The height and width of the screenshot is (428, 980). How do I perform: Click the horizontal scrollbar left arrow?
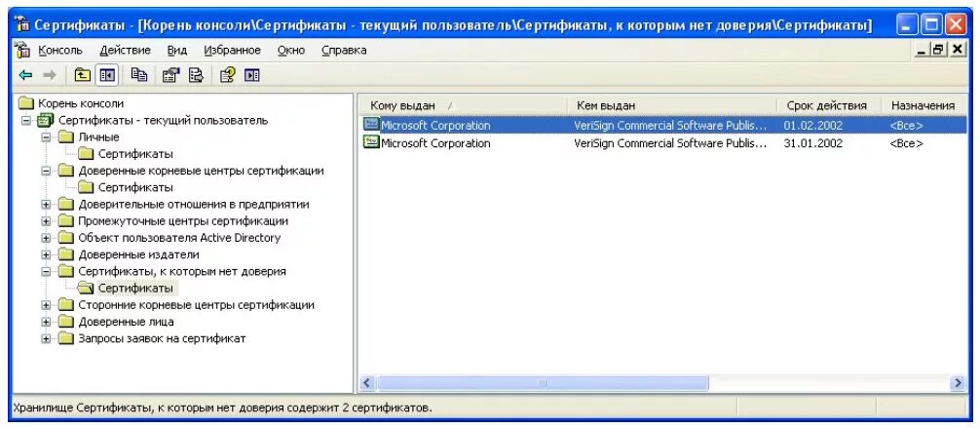(367, 383)
